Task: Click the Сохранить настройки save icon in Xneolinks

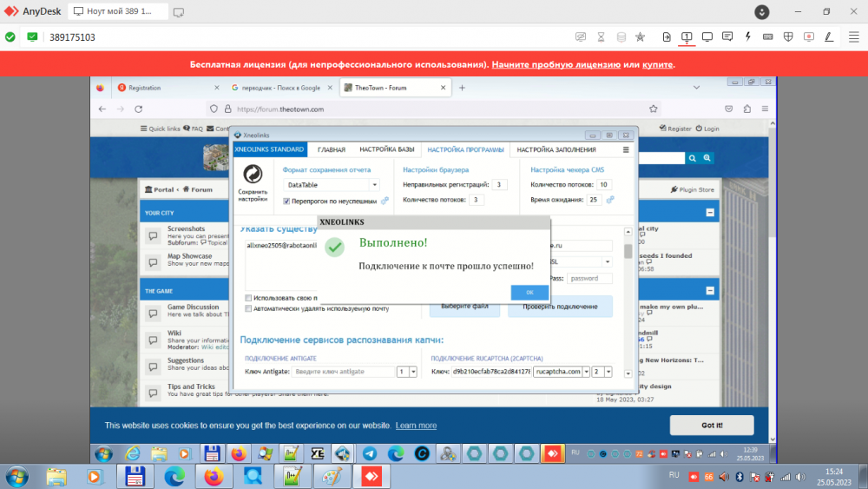Action: tap(253, 175)
